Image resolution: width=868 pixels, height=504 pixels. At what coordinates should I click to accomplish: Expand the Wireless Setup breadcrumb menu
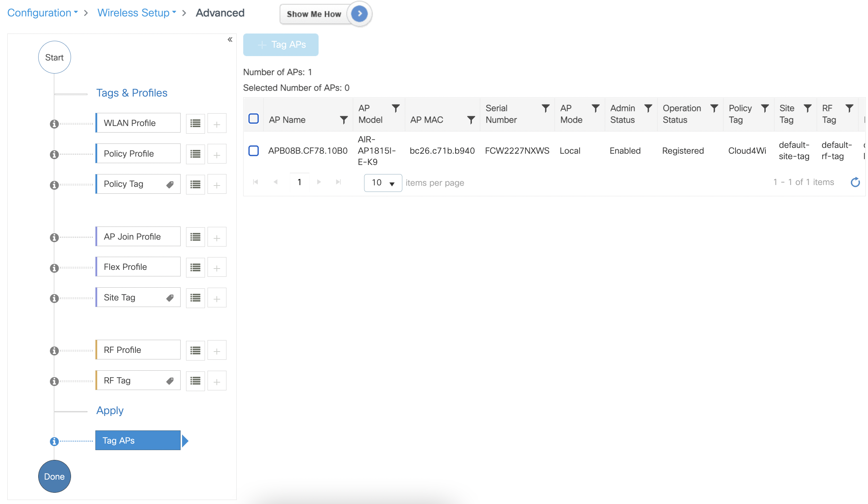click(x=137, y=13)
